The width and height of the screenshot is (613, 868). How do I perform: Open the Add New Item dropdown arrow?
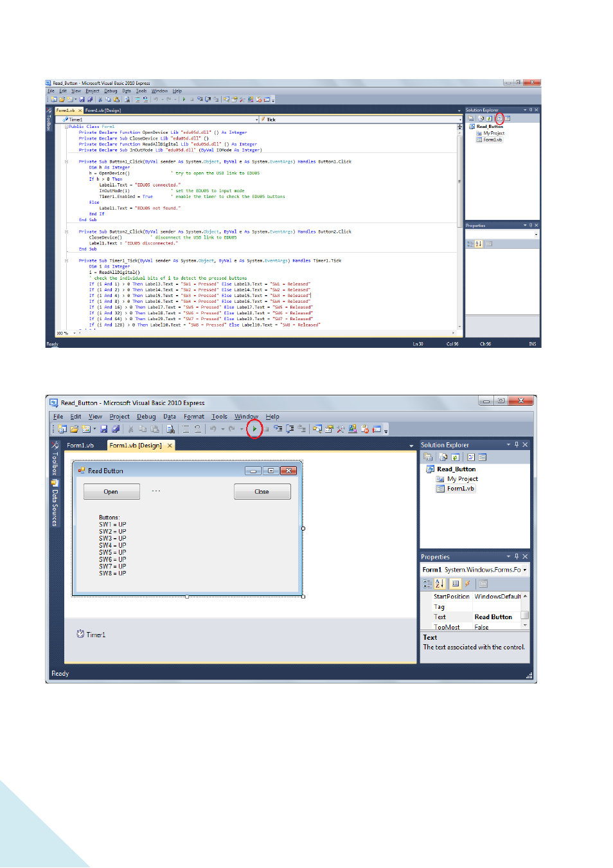pyautogui.click(x=95, y=429)
